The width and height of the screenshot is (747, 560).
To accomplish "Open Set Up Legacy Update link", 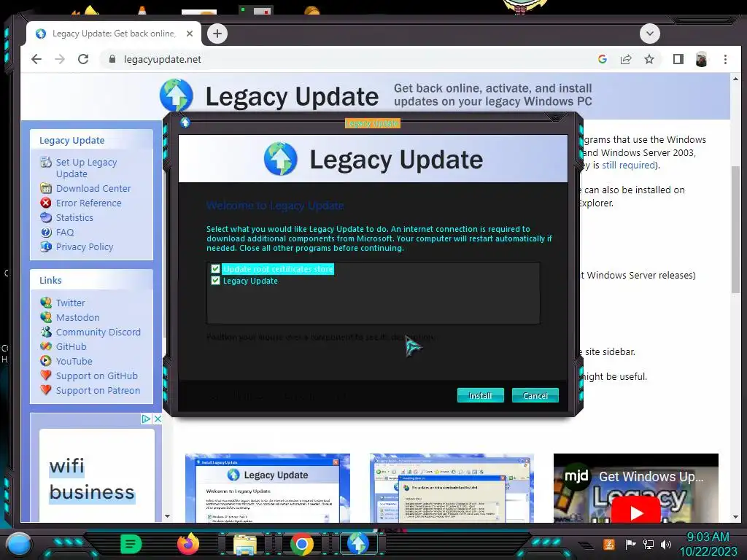I will 86,168.
